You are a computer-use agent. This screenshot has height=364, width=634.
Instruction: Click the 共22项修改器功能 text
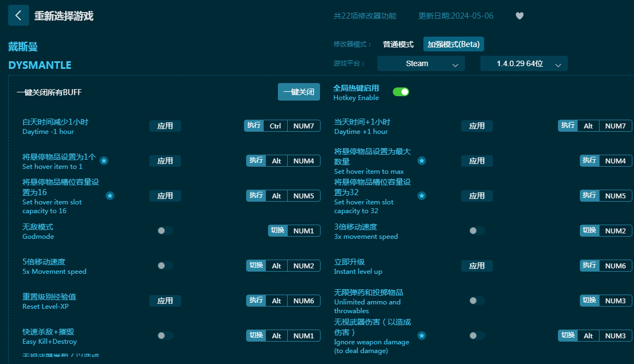coord(365,16)
